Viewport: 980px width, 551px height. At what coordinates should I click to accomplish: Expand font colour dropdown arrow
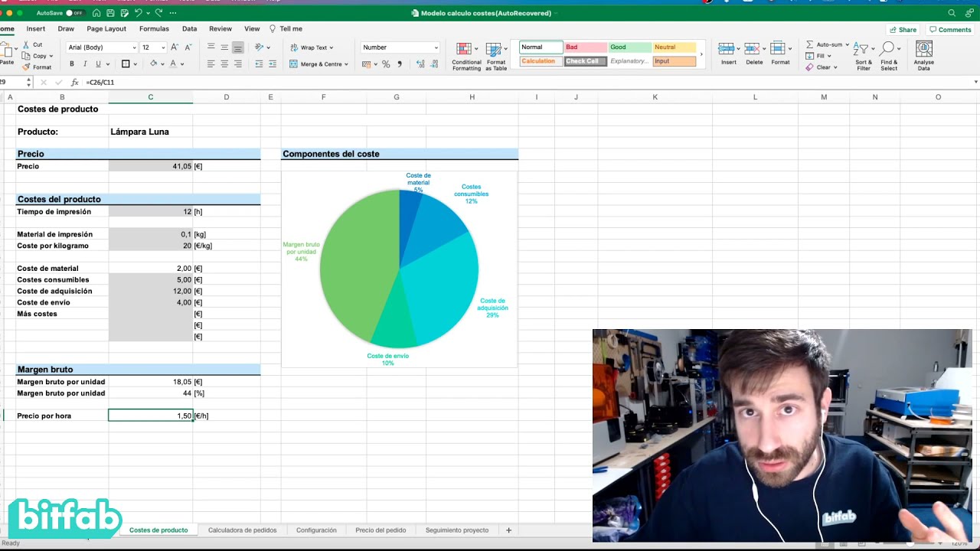point(182,64)
